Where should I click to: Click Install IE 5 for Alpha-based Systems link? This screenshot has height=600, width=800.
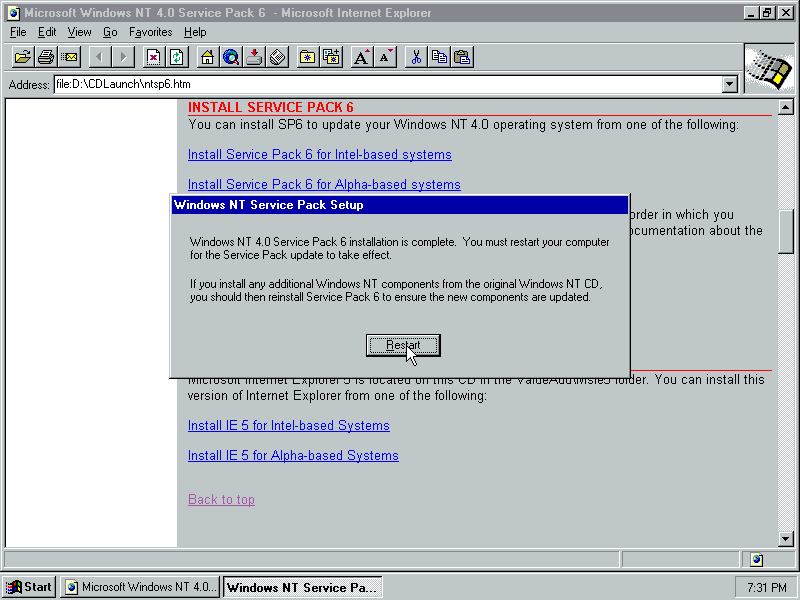pos(293,456)
